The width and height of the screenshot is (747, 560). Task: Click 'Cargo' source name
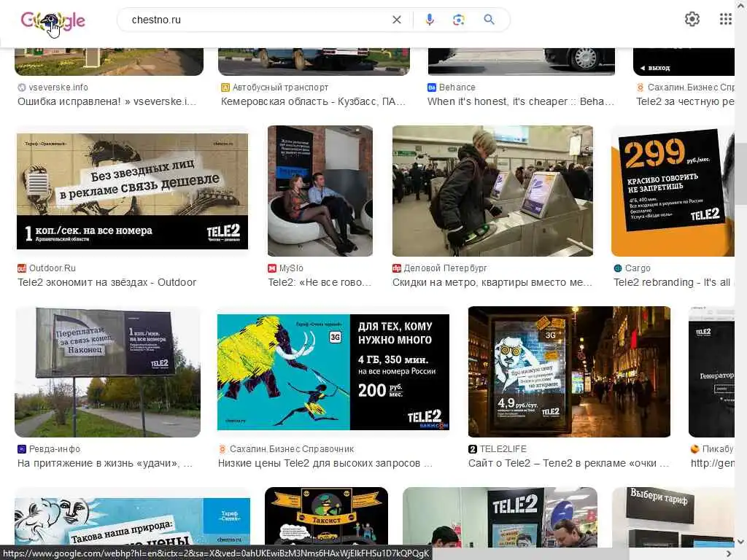pos(638,268)
